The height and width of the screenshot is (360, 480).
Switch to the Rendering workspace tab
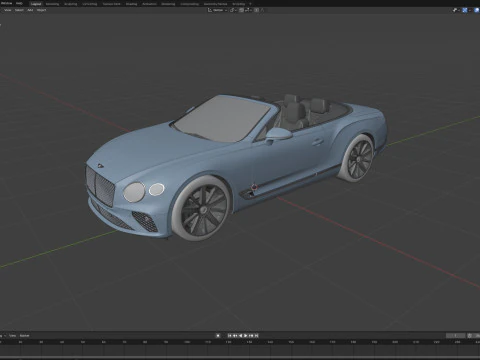(x=168, y=4)
